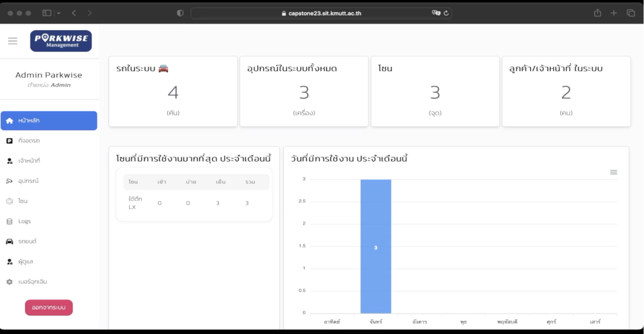Click the zone icon next to โซน

pos(9,201)
